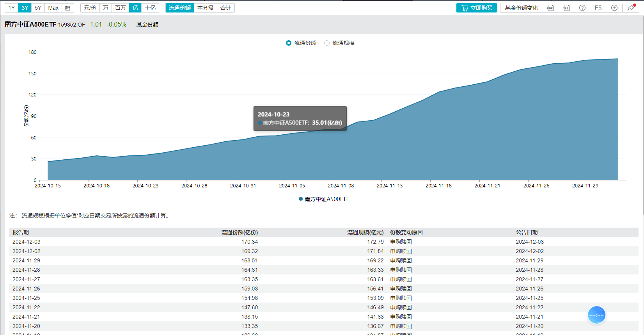This screenshot has height=335, width=644.
Task: Click the plus circle add icon
Action: click(614, 8)
